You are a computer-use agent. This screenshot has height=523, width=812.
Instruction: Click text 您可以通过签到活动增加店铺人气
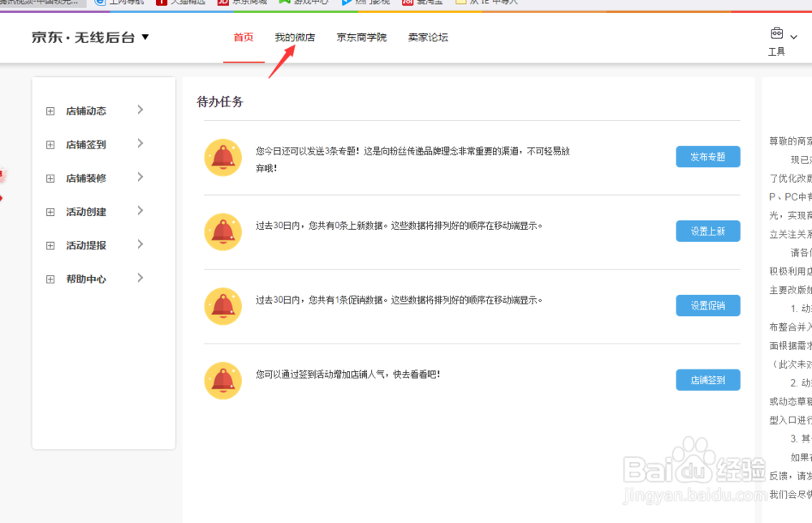click(319, 374)
